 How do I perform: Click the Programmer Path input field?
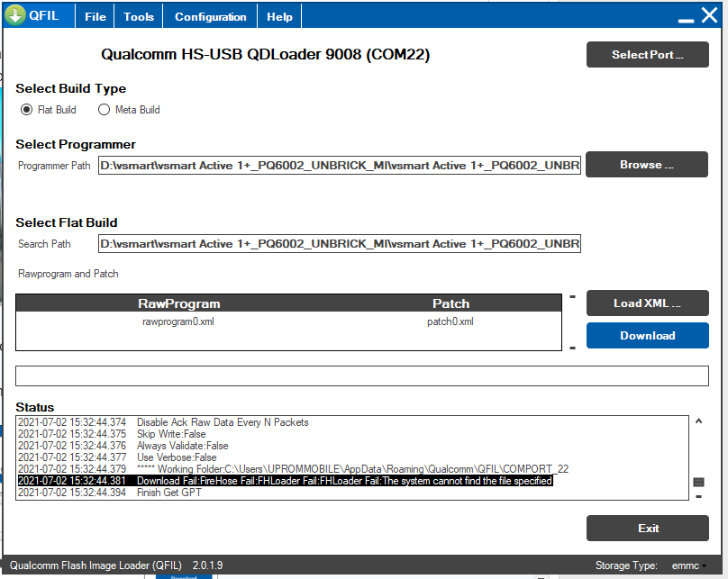pos(340,166)
